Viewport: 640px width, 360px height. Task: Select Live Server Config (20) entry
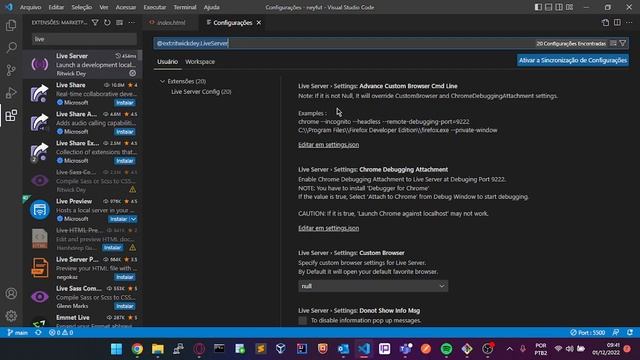point(201,92)
